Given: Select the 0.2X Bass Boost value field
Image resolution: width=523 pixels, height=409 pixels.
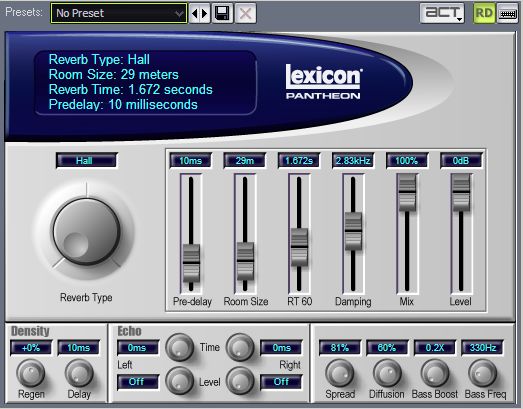Looking at the screenshot, I should coord(435,348).
